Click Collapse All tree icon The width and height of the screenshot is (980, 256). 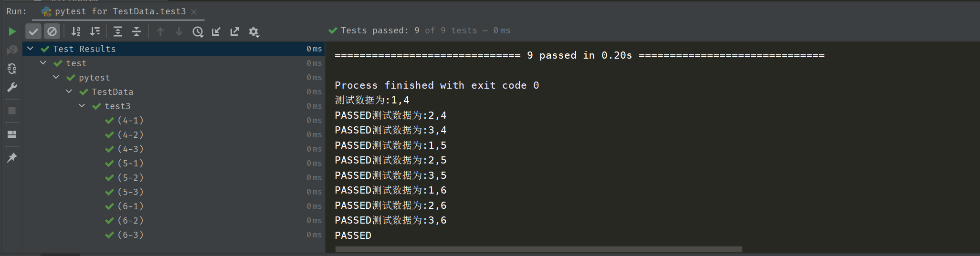[x=137, y=31]
